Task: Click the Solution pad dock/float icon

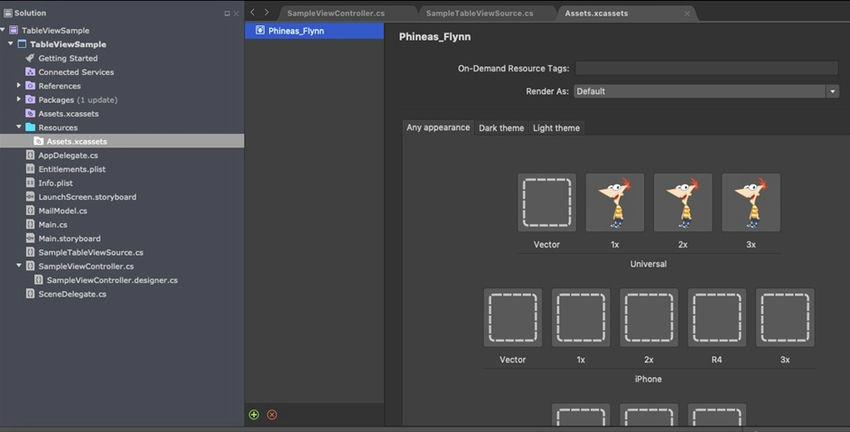Action: coord(227,14)
